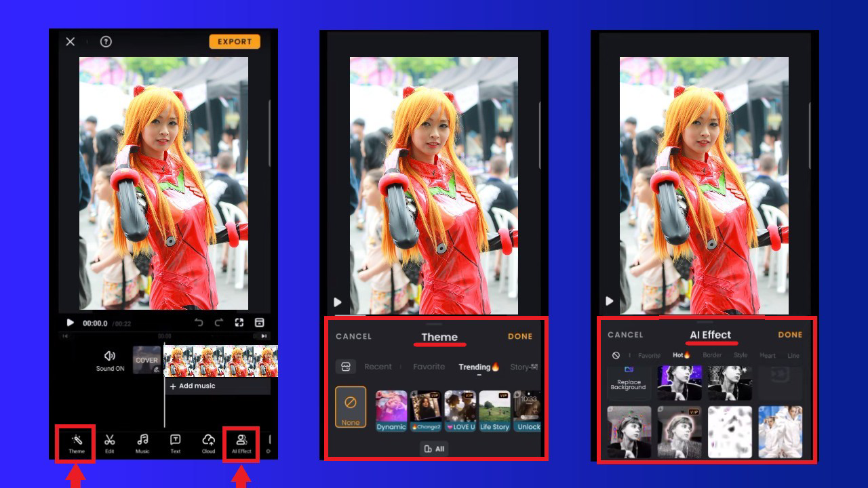Switch to the Heart tab
Viewport: 868px width, 488px height.
click(768, 355)
